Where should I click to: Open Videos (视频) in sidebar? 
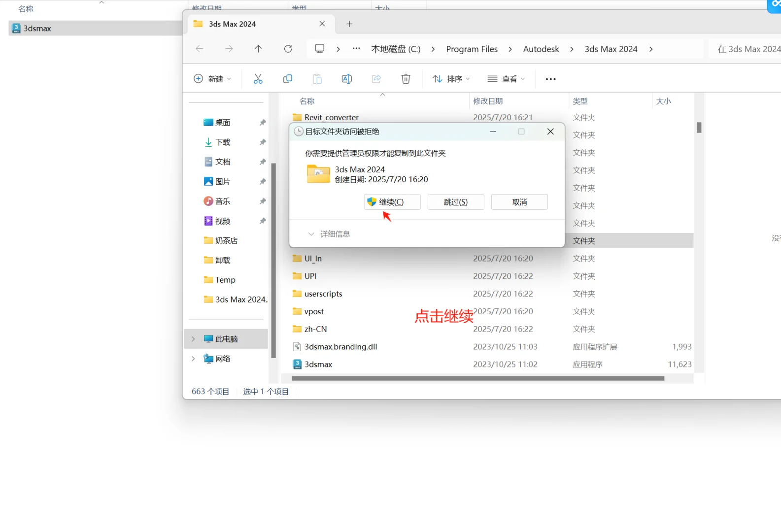point(223,221)
